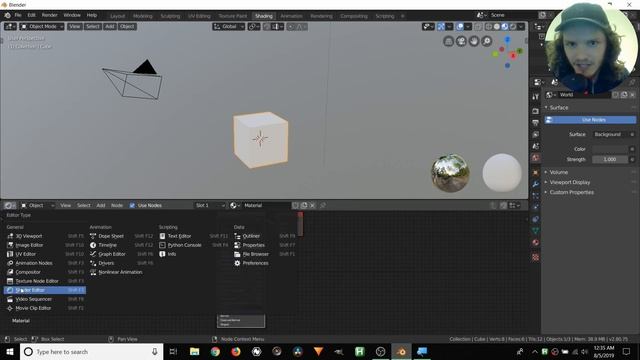Toggle viewport overlays
The width and height of the screenshot is (640, 360).
[460, 27]
